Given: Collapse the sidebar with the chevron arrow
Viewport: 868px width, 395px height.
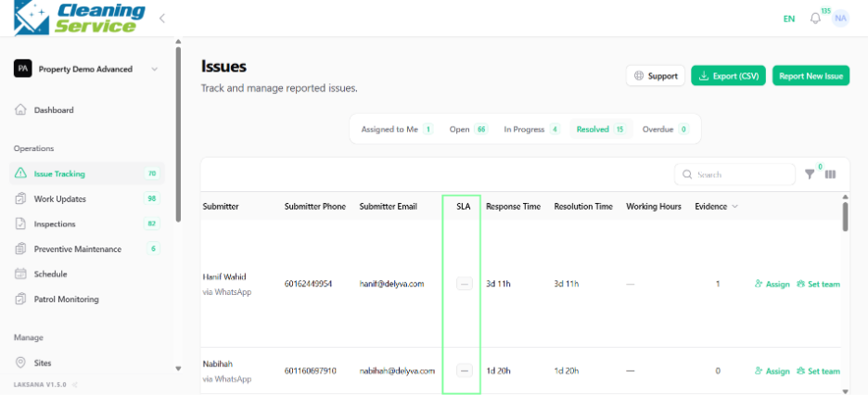Looking at the screenshot, I should tap(162, 19).
